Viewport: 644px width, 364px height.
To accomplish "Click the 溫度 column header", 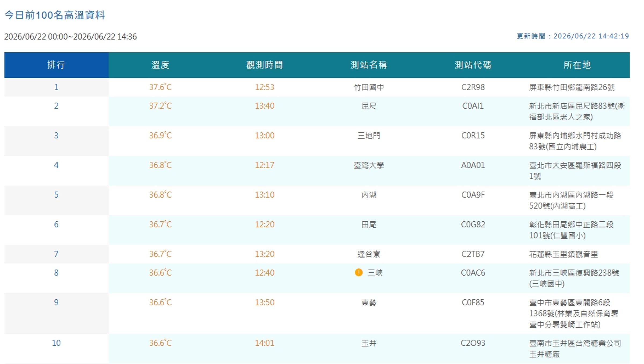I will click(160, 65).
